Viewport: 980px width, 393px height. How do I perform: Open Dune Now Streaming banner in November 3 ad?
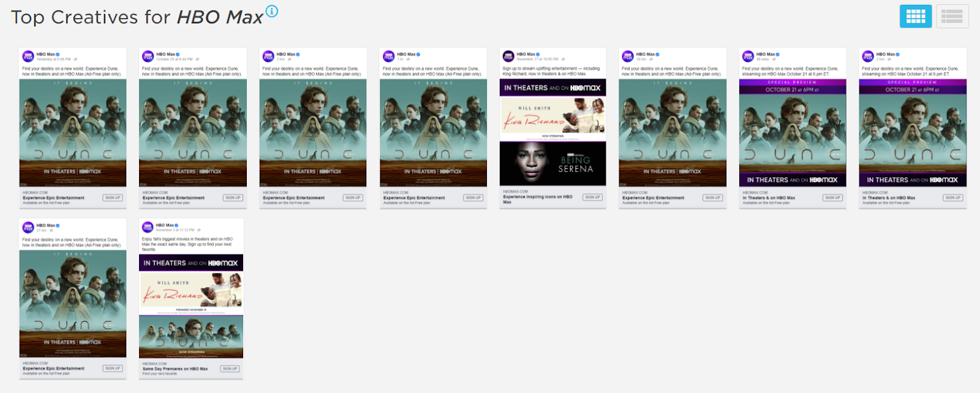click(191, 337)
